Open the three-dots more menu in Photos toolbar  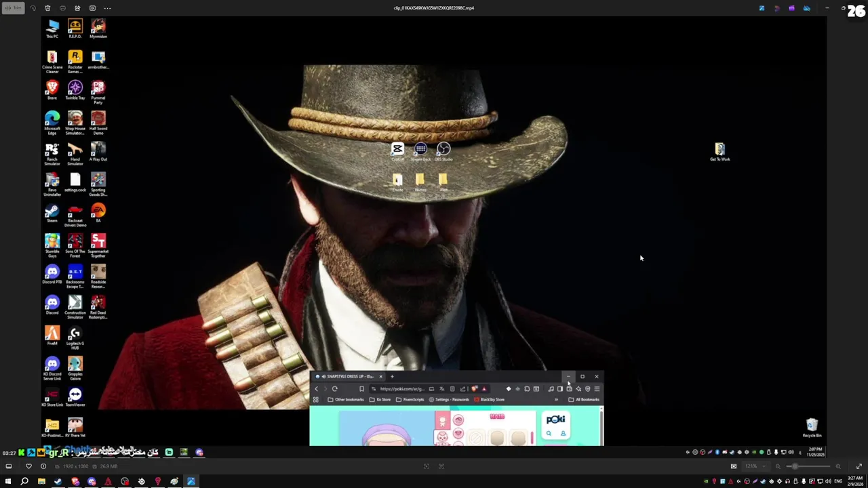coord(107,8)
